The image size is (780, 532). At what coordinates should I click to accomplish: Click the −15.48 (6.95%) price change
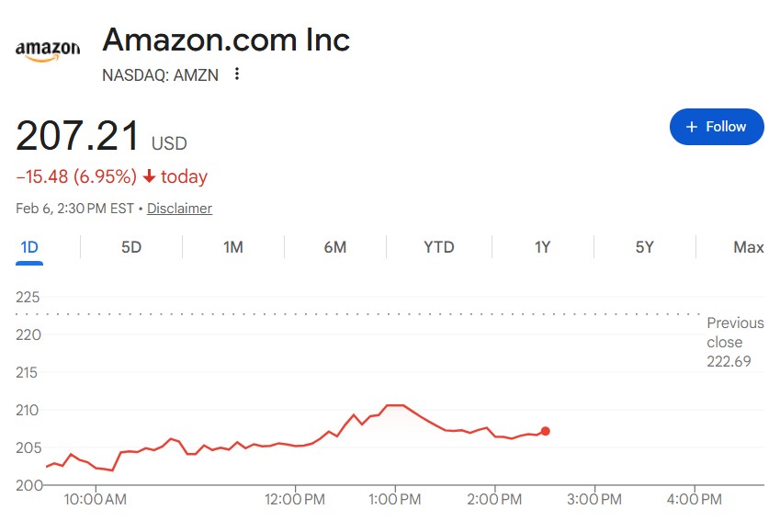[x=76, y=176]
